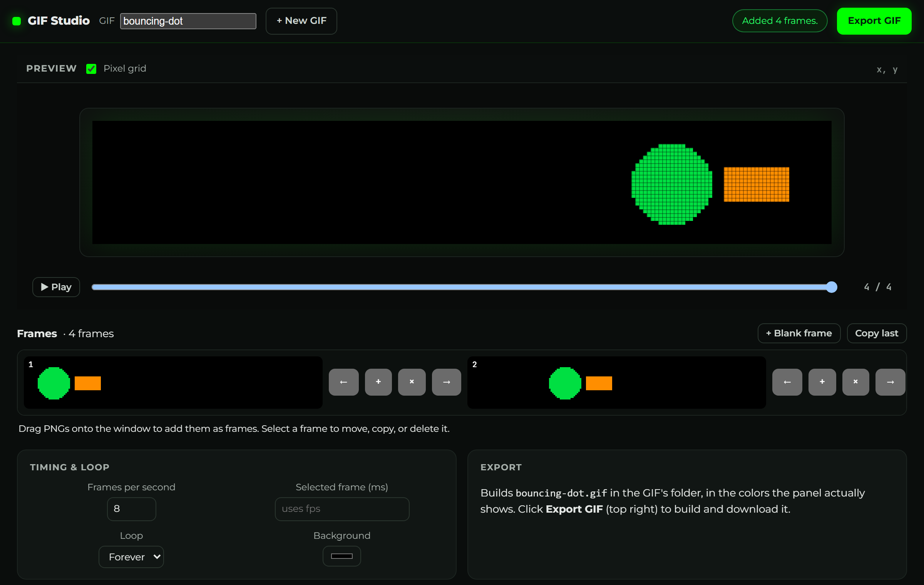Select frame 1 thumbnail

pyautogui.click(x=173, y=382)
